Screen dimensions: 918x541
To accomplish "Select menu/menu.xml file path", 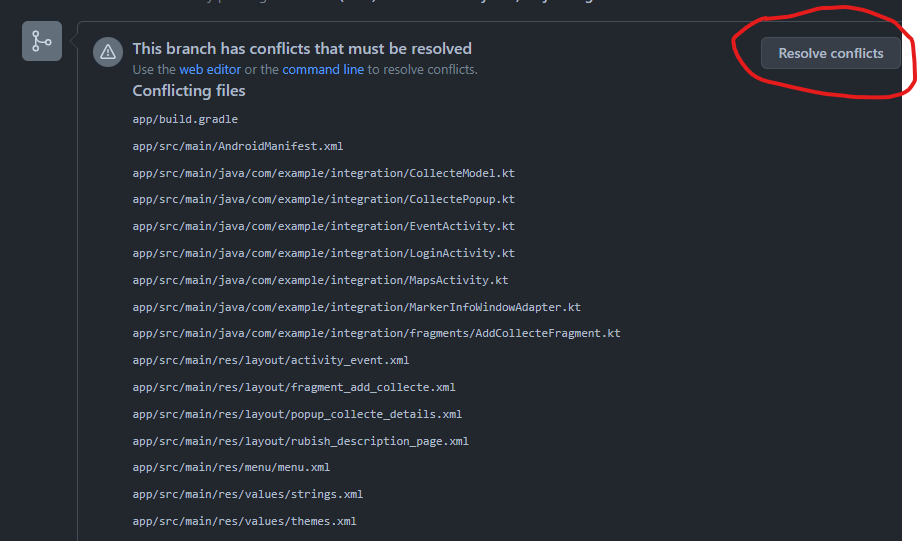I will [x=231, y=467].
